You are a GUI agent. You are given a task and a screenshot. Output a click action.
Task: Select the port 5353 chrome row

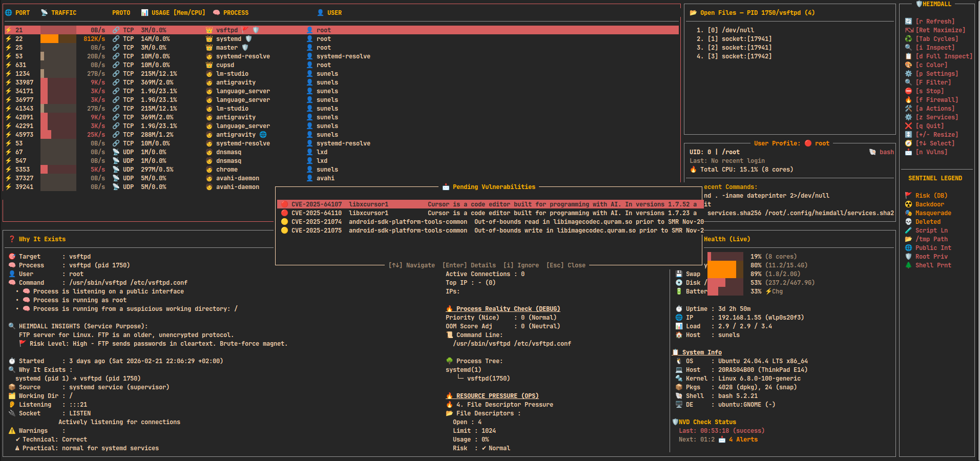(342, 170)
